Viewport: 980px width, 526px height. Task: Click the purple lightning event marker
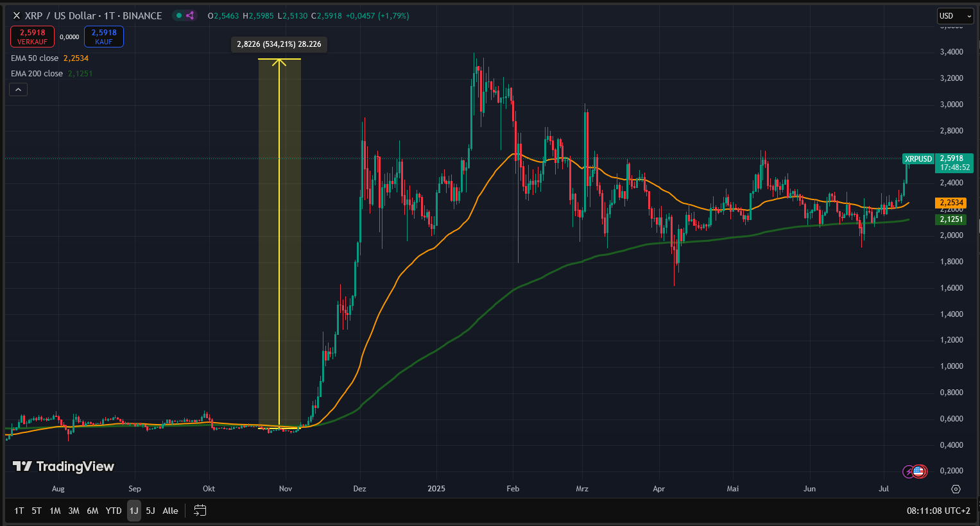pyautogui.click(x=909, y=471)
